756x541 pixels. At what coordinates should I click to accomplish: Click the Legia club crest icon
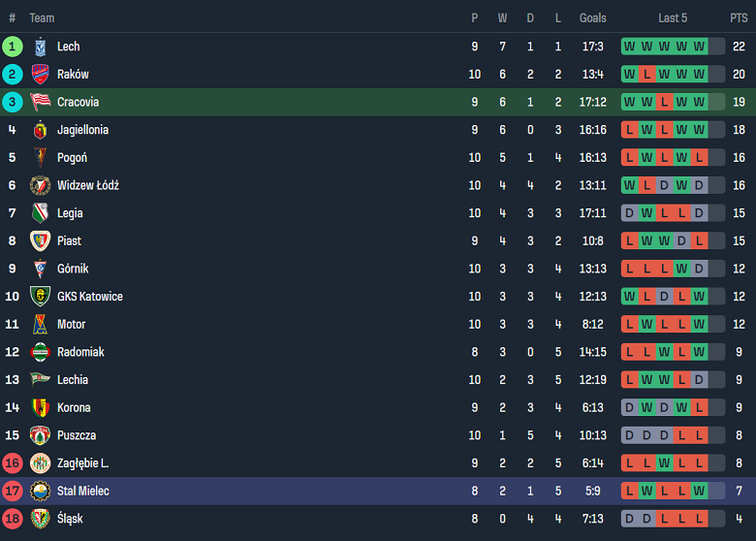(x=40, y=213)
